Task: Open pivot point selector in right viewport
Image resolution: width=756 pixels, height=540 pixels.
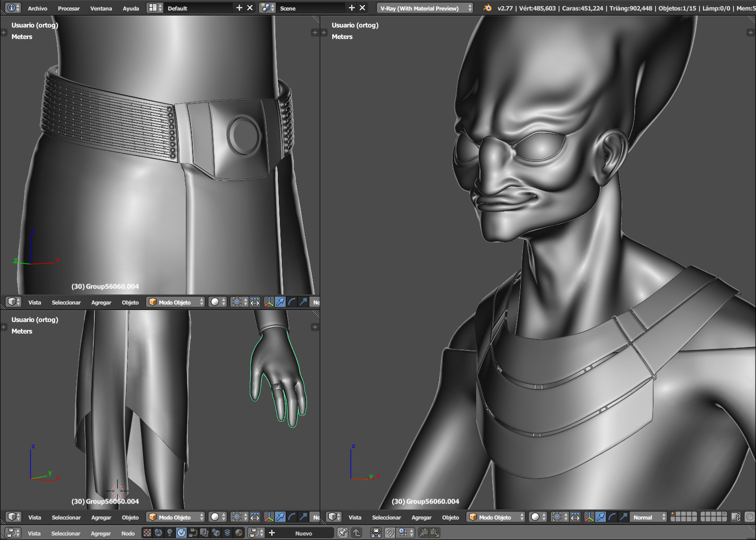Action: [560, 517]
